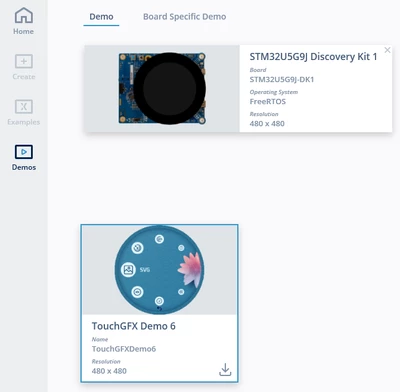Go to the Home section

(x=23, y=21)
